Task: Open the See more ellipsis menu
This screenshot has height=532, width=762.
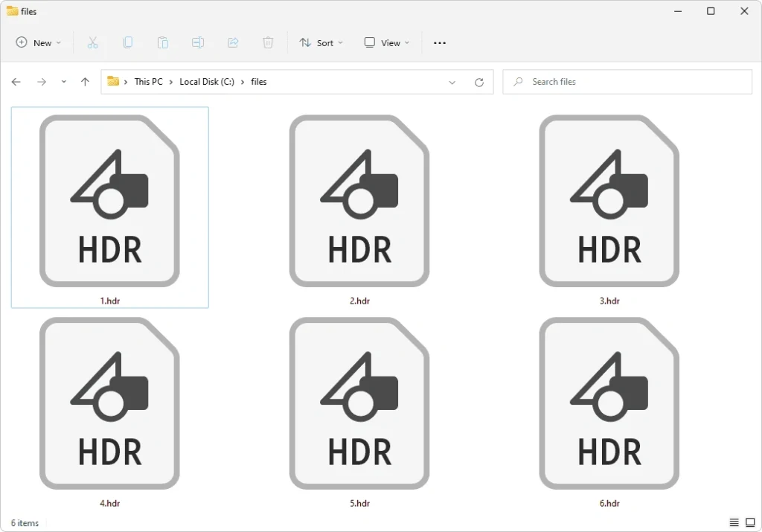Action: click(439, 42)
